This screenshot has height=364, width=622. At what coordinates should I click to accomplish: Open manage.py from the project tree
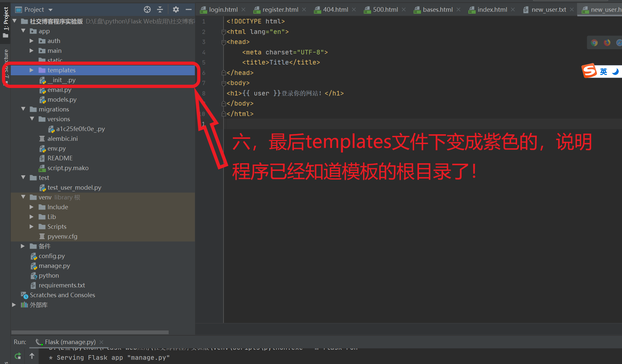point(54,266)
